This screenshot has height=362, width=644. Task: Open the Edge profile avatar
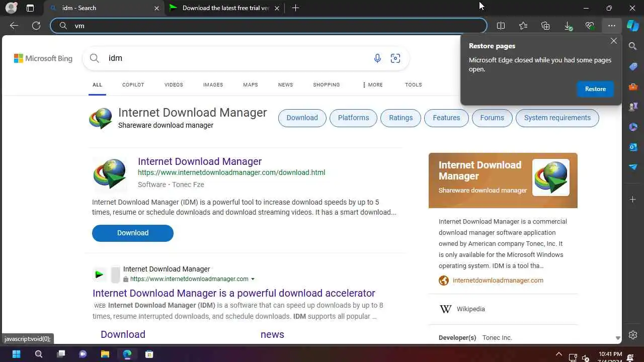[x=11, y=8]
